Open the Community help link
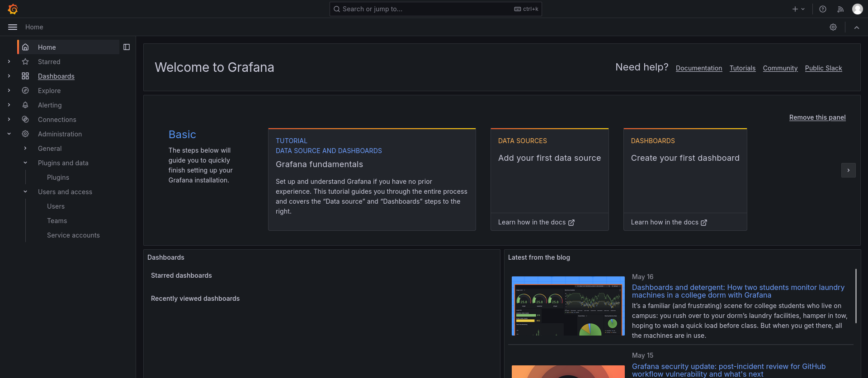Image resolution: width=868 pixels, height=378 pixels. tap(780, 68)
